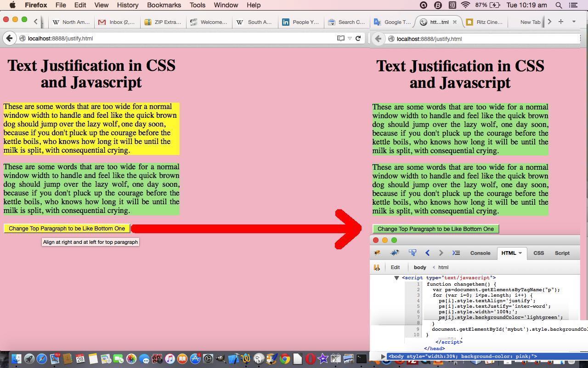Click the yellow Change Top Paragraph button
The width and height of the screenshot is (588, 368).
point(67,229)
